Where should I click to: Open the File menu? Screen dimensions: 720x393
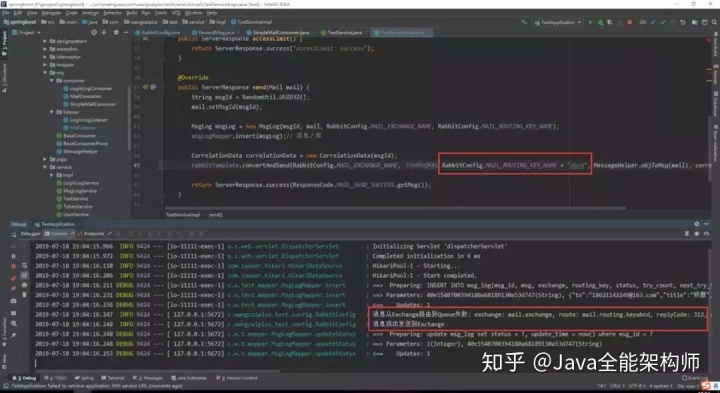(x=6, y=13)
